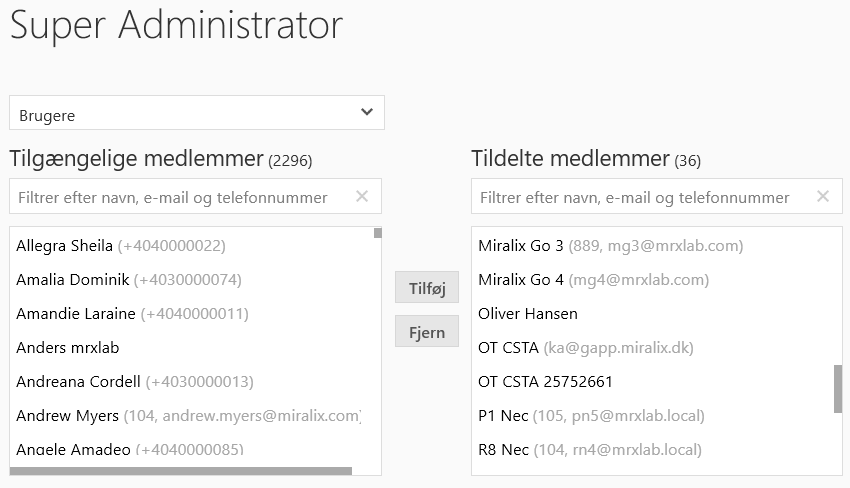This screenshot has height=488, width=850.
Task: Clear the available members filter field
Action: coord(362,197)
